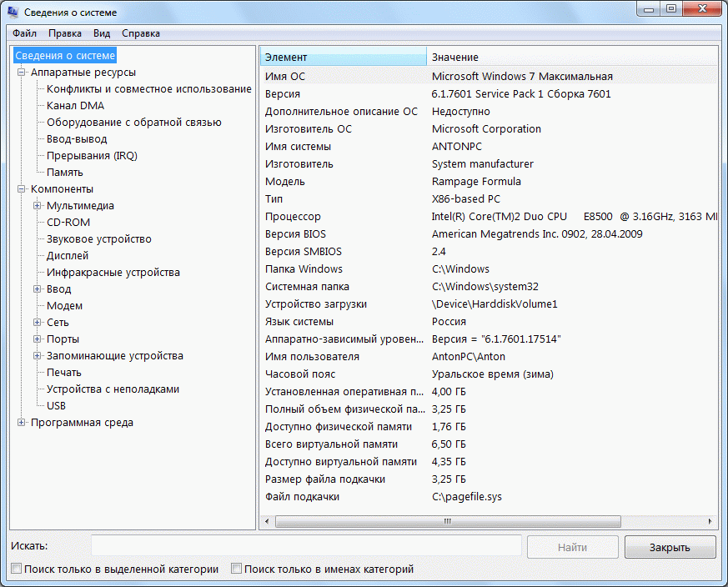728x587 pixels.
Task: Collapse the Аппаратные ресурсы tree node
Action: click(22, 73)
